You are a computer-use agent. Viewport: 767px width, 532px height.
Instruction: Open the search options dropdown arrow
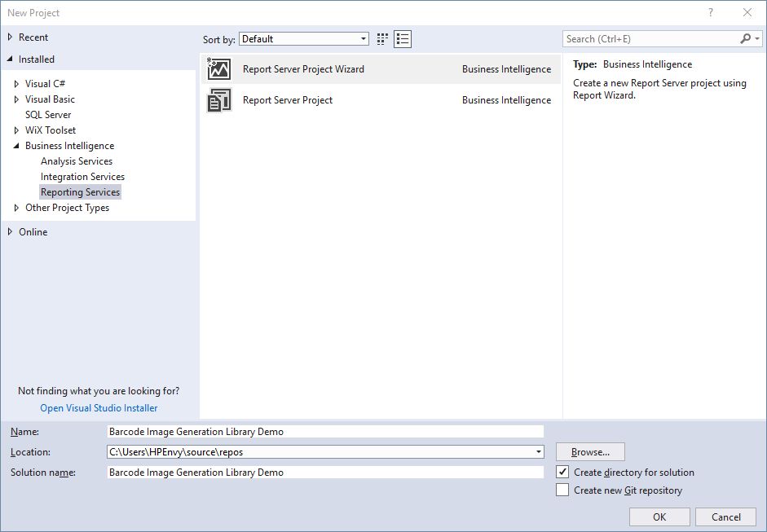[x=757, y=38]
